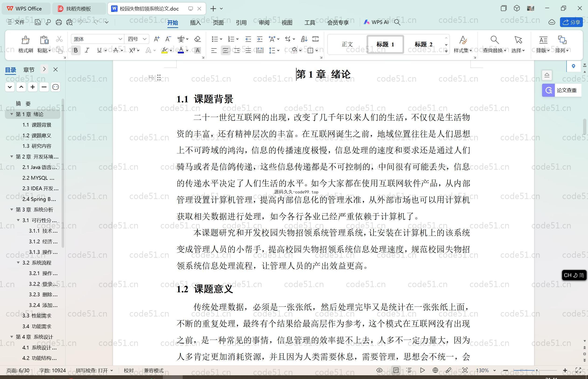Click the eye-protection mode icon in status bar
The height and width of the screenshot is (379, 588).
pos(379,370)
